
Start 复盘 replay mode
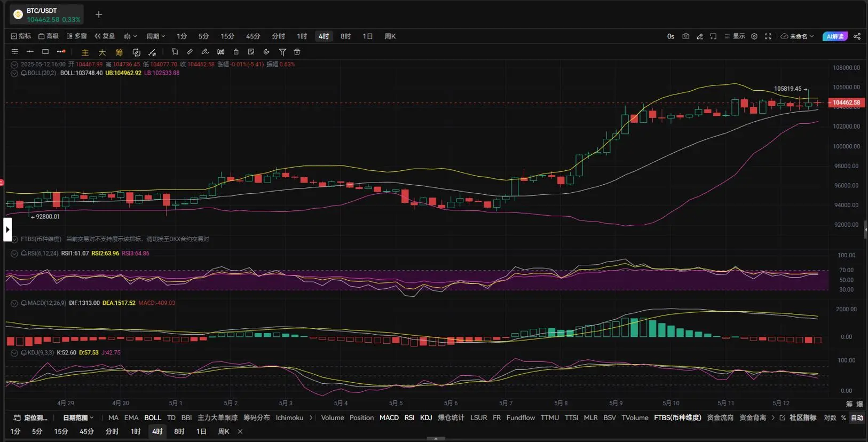[105, 36]
